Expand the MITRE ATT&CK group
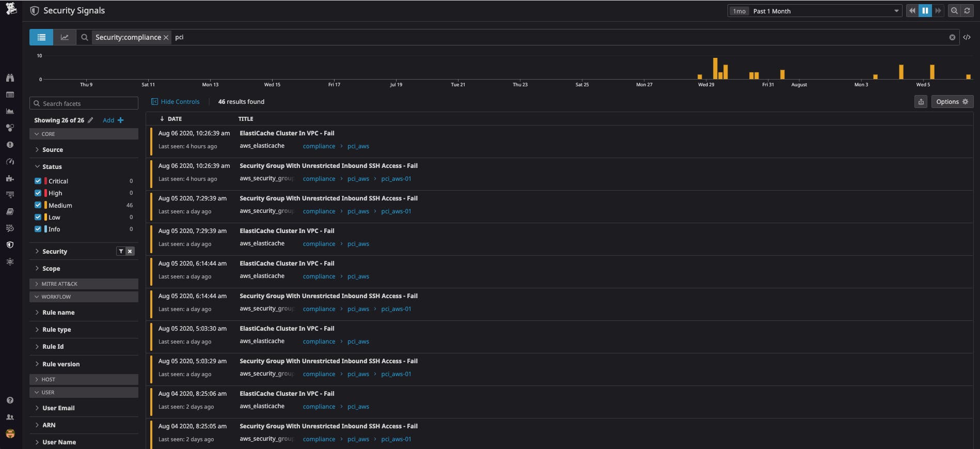Screen dimensions: 980x449 point(84,284)
